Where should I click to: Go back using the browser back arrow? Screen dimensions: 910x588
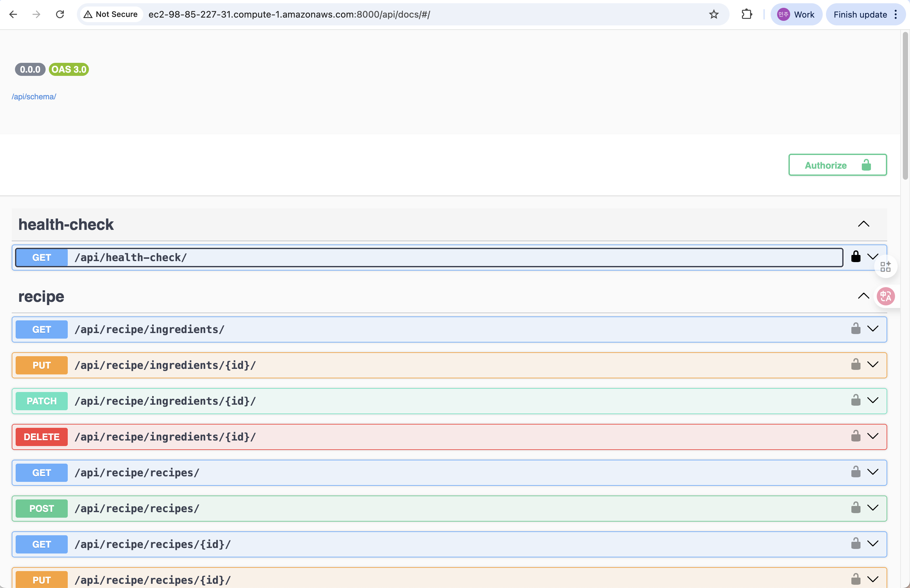click(x=13, y=15)
